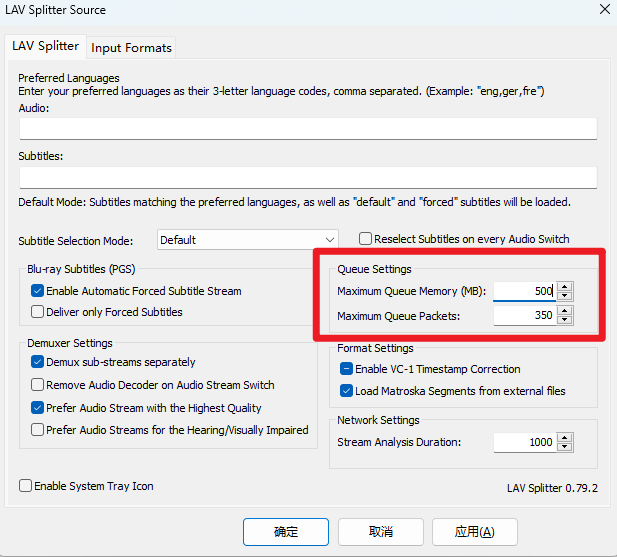Screen dimensions: 617x557
Task: Decrease Stream Analysis Duration with down arrow
Action: point(565,447)
